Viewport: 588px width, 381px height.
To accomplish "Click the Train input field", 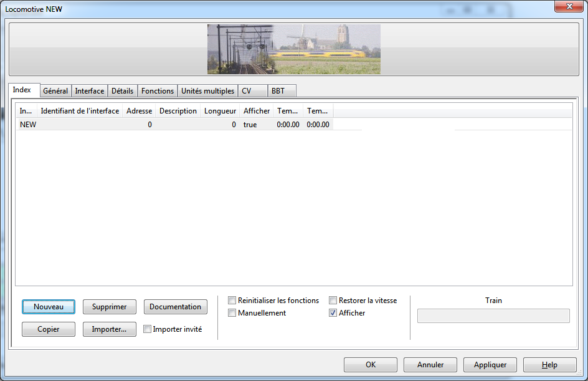I will 493,316.
